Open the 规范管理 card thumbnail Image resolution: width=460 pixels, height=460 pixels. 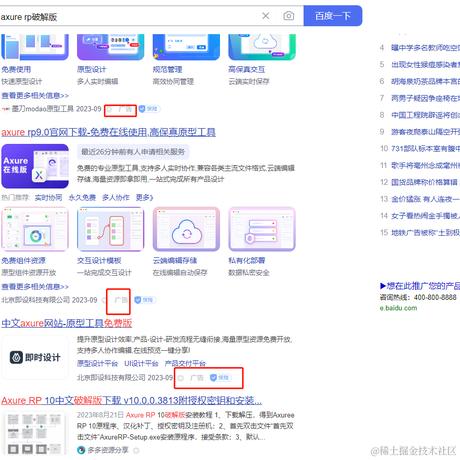coord(186,47)
